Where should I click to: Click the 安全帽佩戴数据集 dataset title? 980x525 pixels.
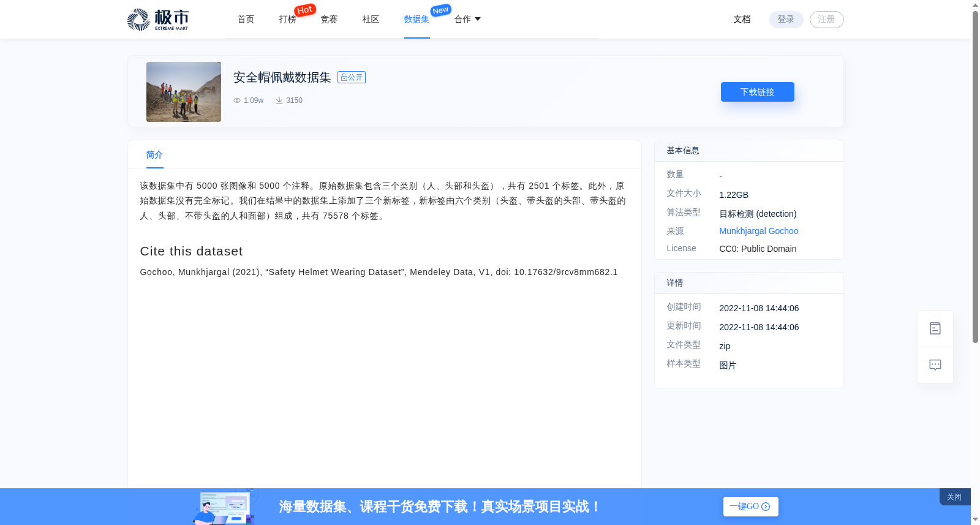coord(282,77)
